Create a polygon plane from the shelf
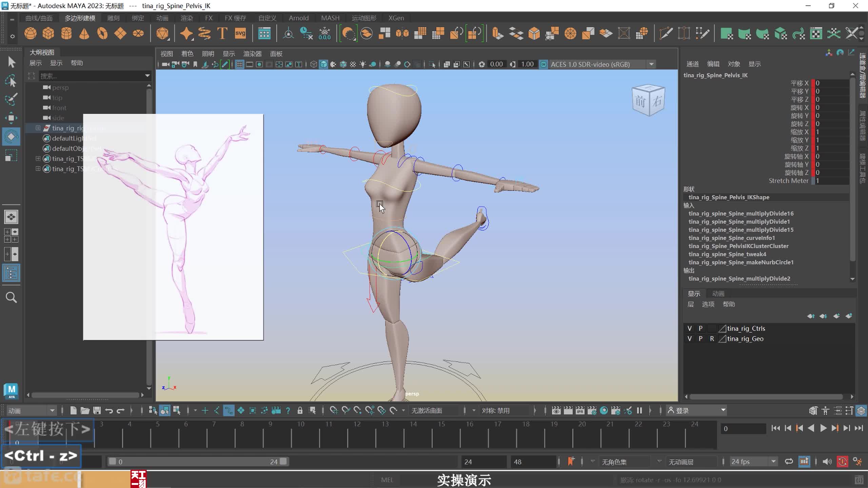Viewport: 868px width, 488px height. [x=120, y=34]
